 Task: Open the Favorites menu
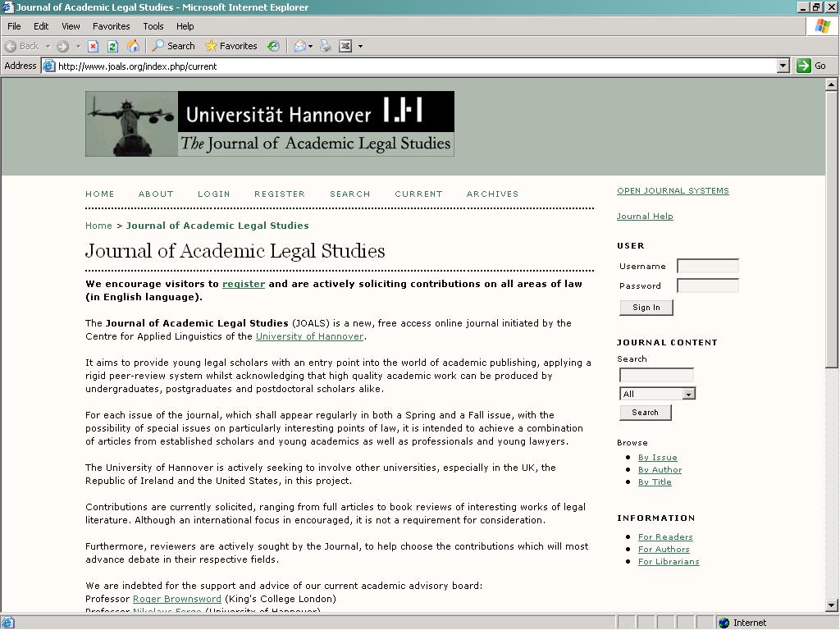(111, 26)
